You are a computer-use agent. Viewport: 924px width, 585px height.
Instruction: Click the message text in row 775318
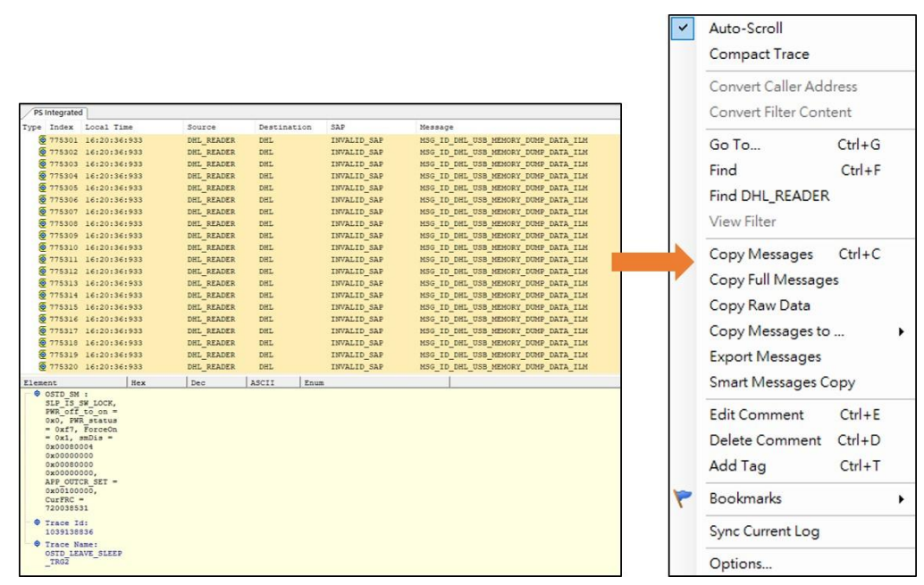pyautogui.click(x=503, y=343)
